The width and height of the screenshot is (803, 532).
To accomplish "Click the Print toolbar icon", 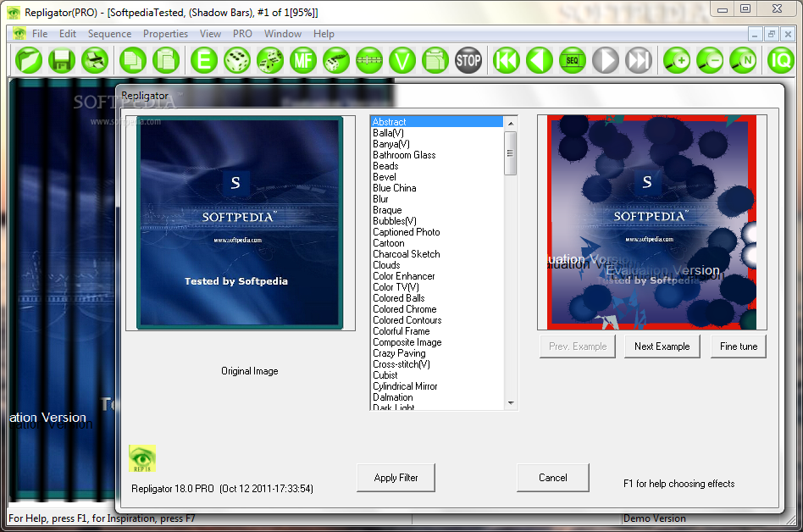I will coord(95,60).
